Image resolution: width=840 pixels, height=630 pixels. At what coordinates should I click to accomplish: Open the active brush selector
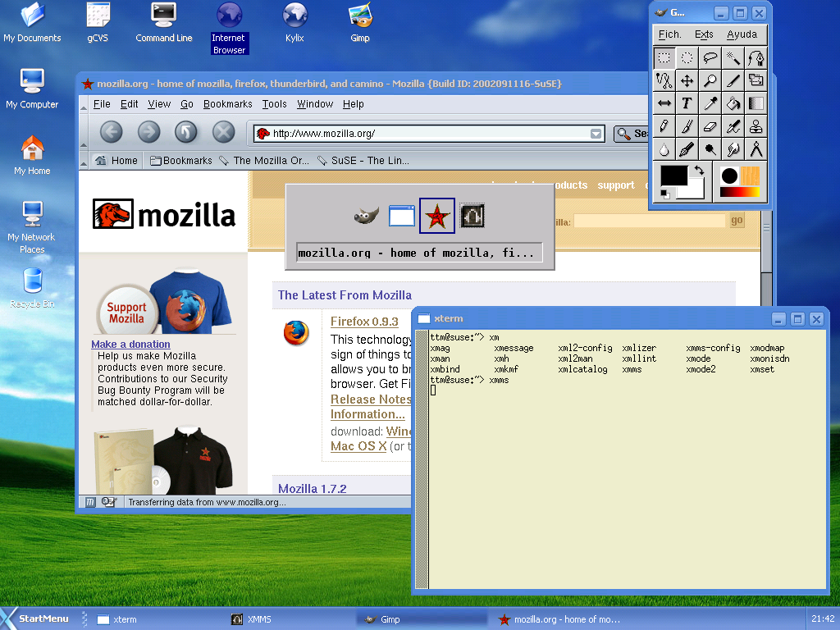pos(729,176)
